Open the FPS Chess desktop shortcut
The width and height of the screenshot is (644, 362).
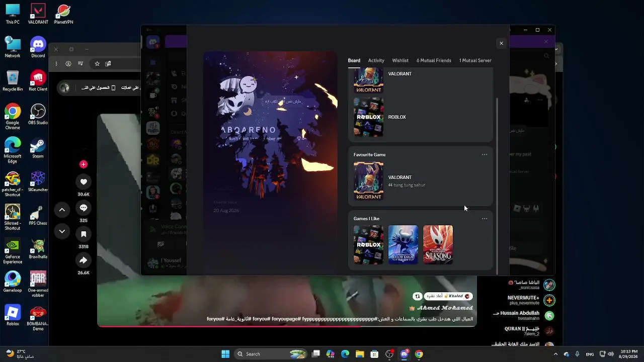[x=38, y=215]
